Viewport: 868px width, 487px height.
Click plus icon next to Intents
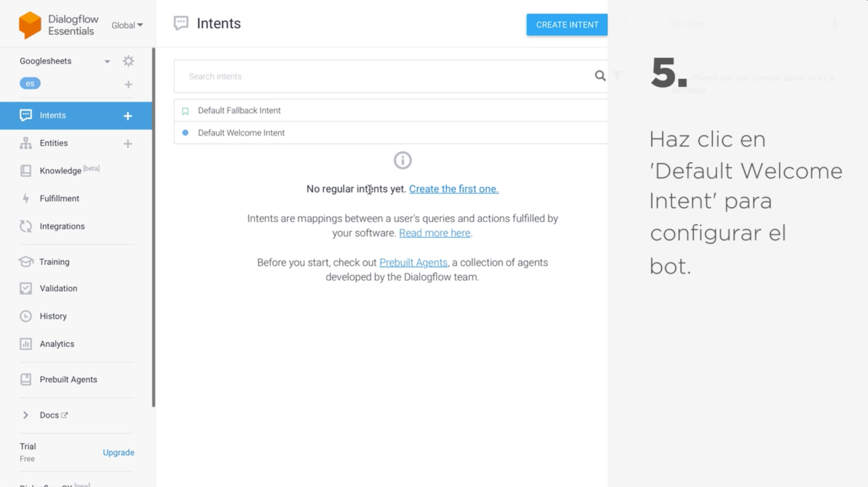click(x=128, y=116)
